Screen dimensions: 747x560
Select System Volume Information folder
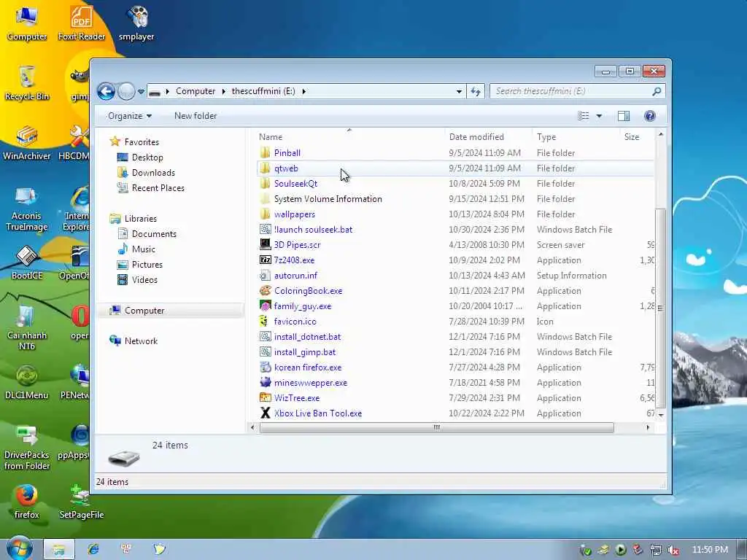point(328,198)
